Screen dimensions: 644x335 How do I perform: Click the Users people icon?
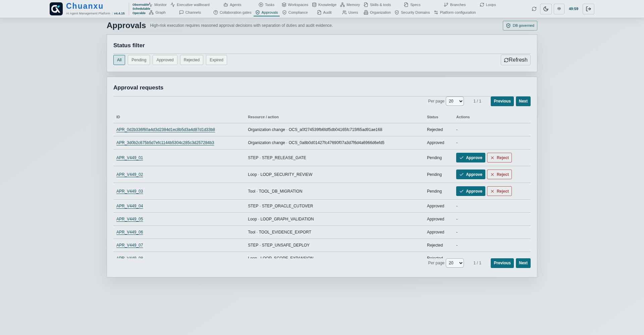point(344,12)
